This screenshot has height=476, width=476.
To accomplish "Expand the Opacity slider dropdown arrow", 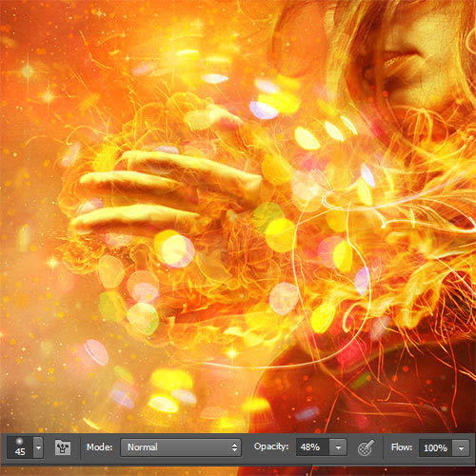I will click(x=338, y=447).
